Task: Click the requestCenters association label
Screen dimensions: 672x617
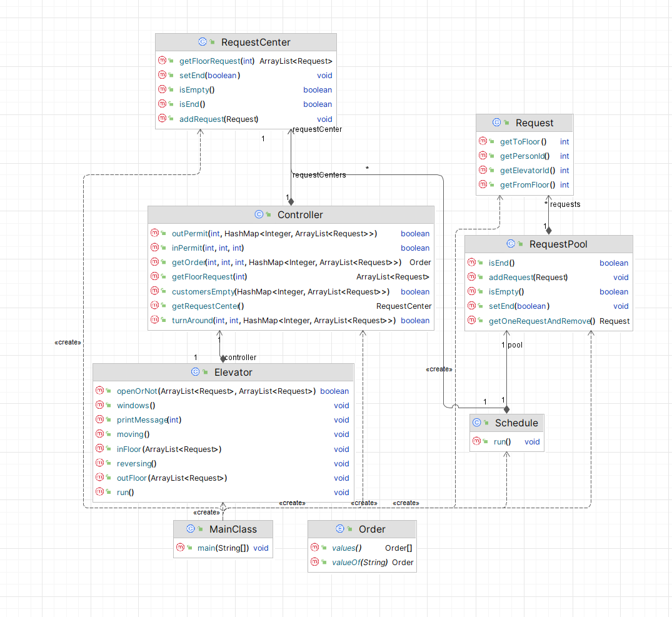Action: 319,175
